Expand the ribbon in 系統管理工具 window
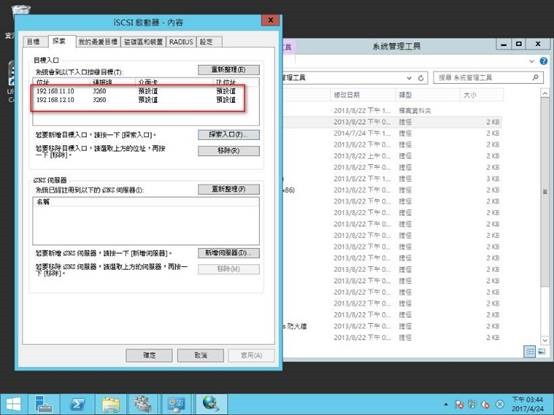The width and height of the screenshot is (554, 415). pos(532,61)
